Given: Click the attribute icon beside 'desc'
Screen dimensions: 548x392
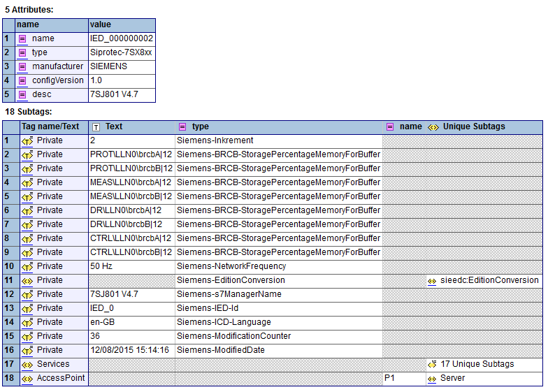Looking at the screenshot, I should coord(22,95).
